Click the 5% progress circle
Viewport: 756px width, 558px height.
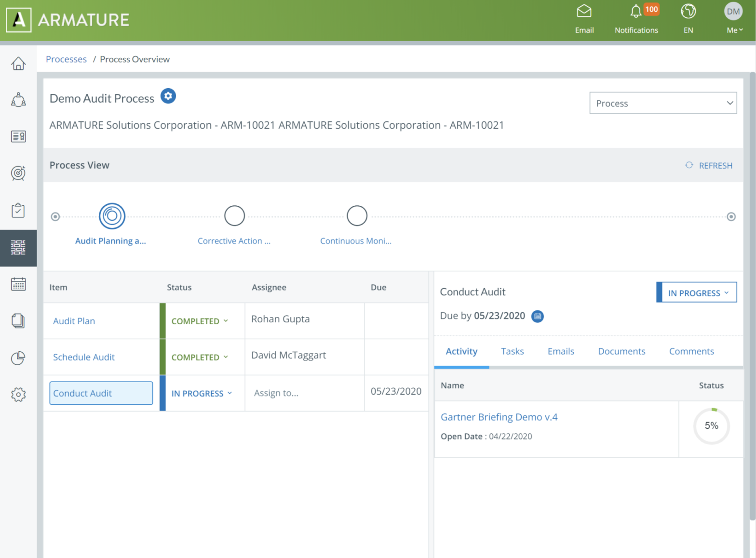(x=711, y=426)
